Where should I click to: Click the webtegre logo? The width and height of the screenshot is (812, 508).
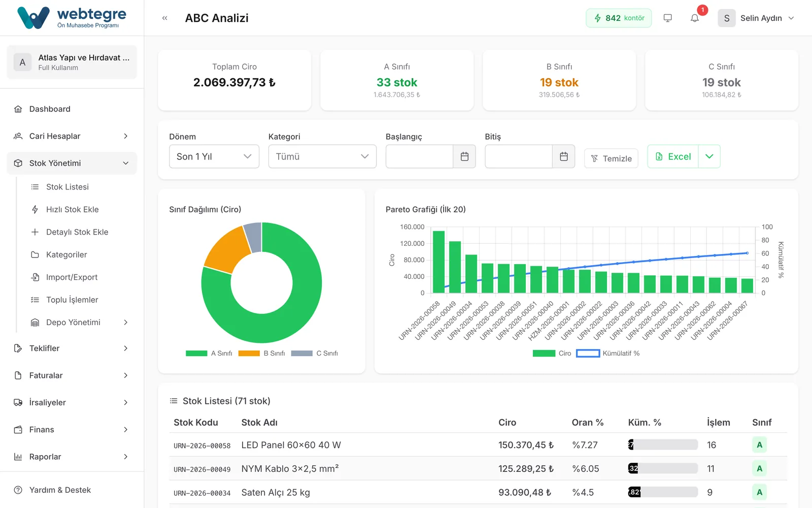click(72, 18)
